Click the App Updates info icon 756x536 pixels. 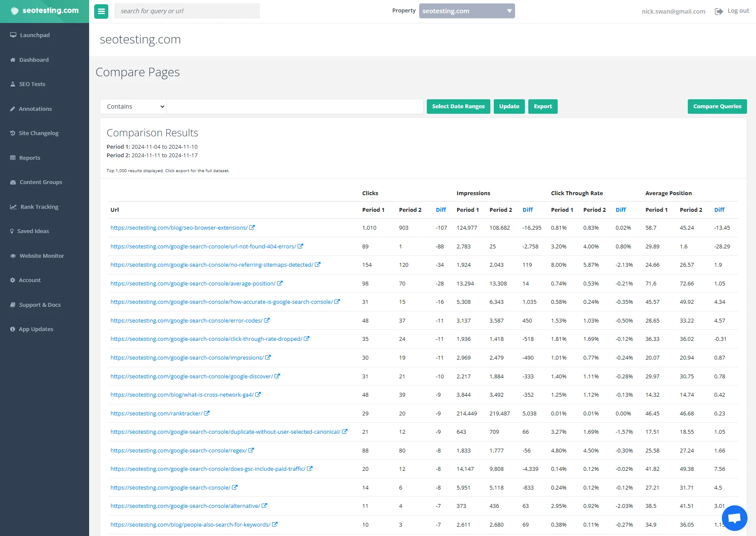tap(12, 329)
